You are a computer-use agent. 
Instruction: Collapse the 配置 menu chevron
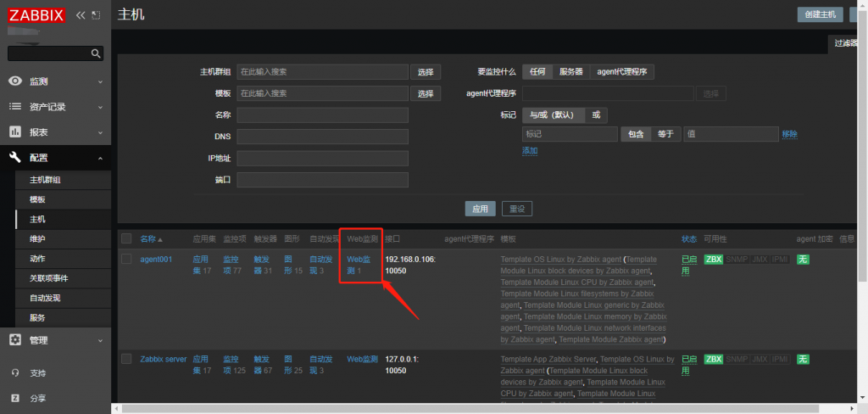[x=100, y=159]
